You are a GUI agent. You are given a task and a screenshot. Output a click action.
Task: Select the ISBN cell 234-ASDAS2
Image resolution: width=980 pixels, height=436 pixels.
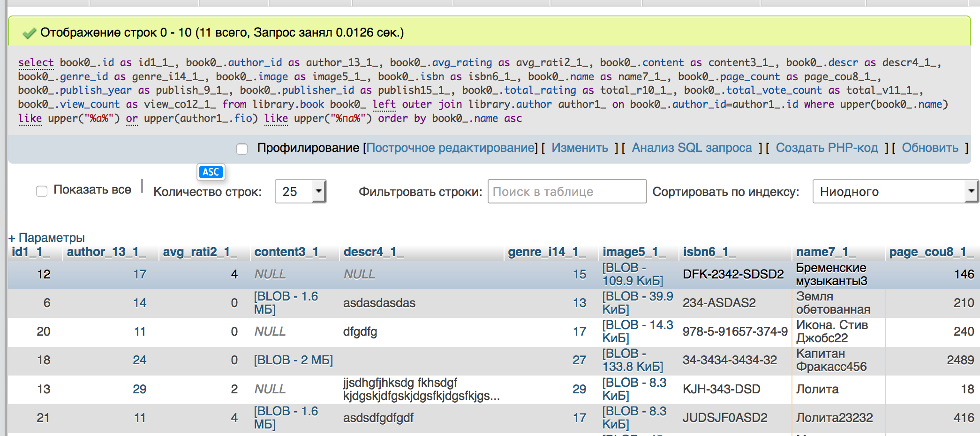[x=719, y=303]
